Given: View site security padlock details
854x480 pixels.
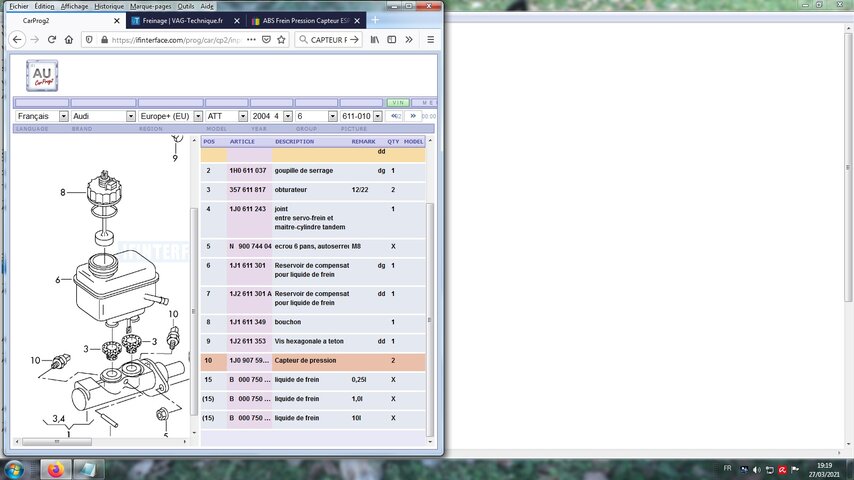Looking at the screenshot, I should tap(104, 40).
